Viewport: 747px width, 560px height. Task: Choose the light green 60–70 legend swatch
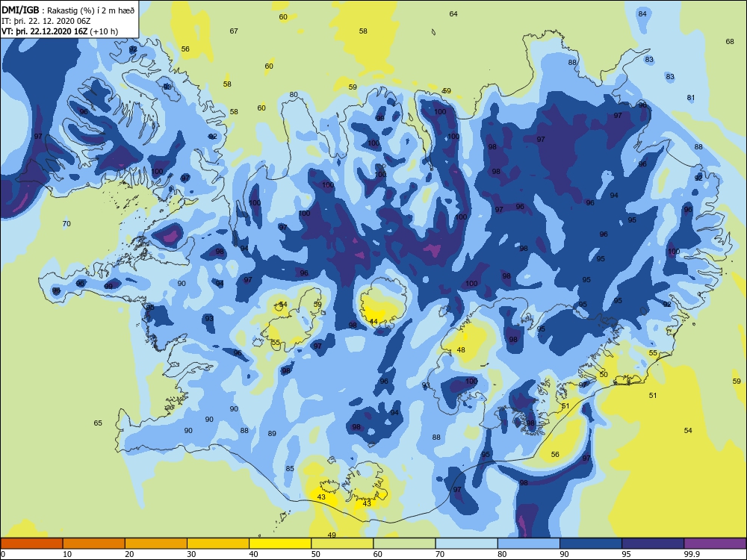pos(404,544)
